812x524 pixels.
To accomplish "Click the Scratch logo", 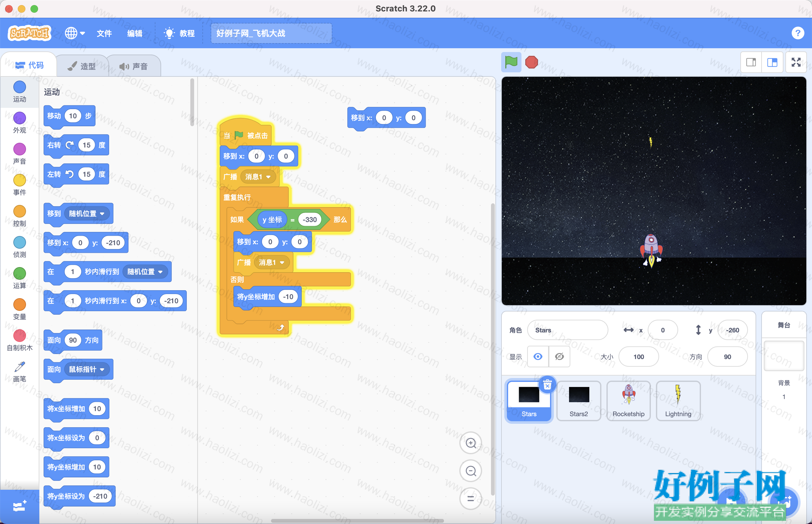I will (29, 33).
